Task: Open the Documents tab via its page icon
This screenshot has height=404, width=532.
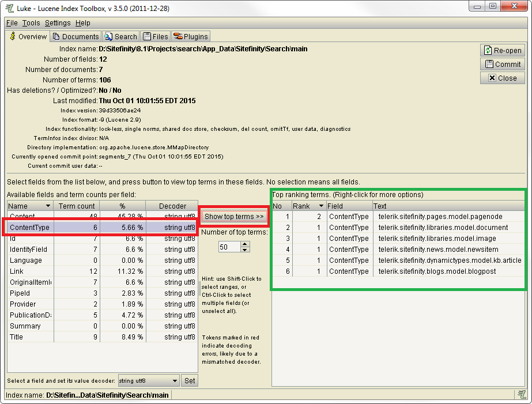Action: [x=56, y=36]
